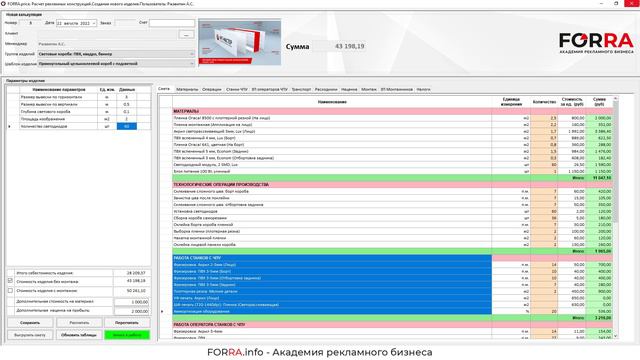
Task: Click the FORRA logo at top right
Action: pos(596,43)
